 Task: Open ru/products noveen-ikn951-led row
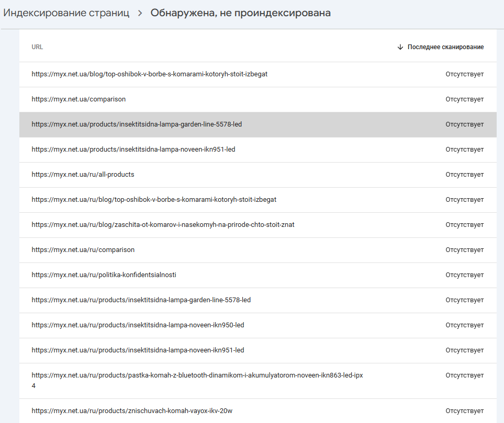pos(258,350)
